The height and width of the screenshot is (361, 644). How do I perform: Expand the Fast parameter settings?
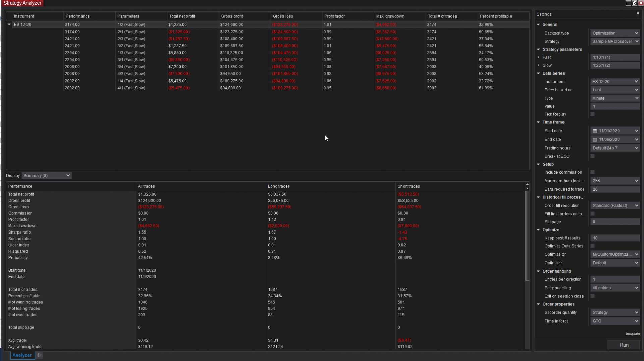point(538,57)
